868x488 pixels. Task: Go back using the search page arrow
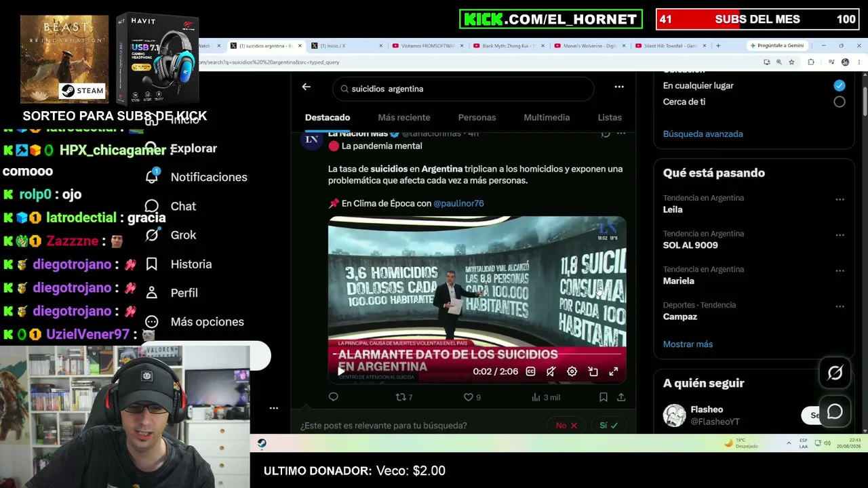coord(307,87)
